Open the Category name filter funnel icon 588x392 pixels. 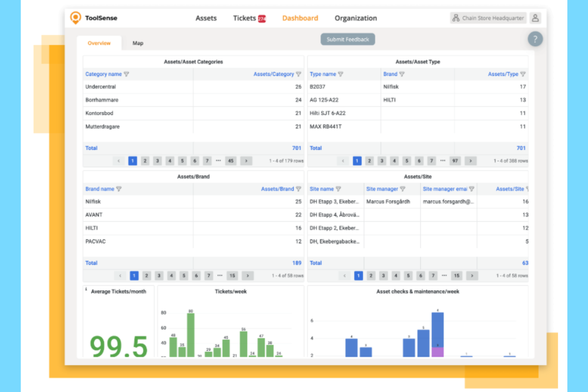(127, 74)
